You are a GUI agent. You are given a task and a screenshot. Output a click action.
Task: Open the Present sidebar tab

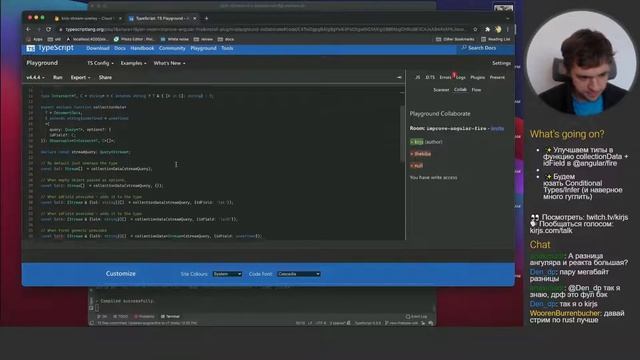[x=497, y=77]
